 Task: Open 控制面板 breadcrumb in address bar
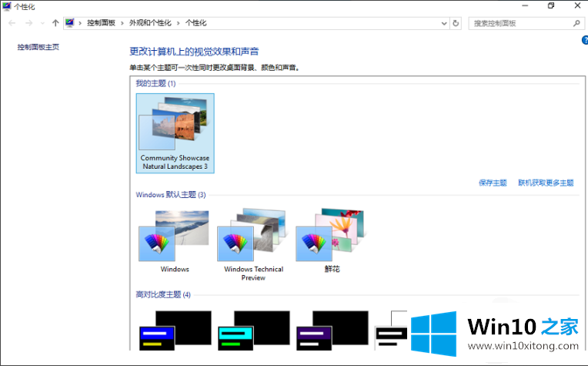(x=102, y=23)
